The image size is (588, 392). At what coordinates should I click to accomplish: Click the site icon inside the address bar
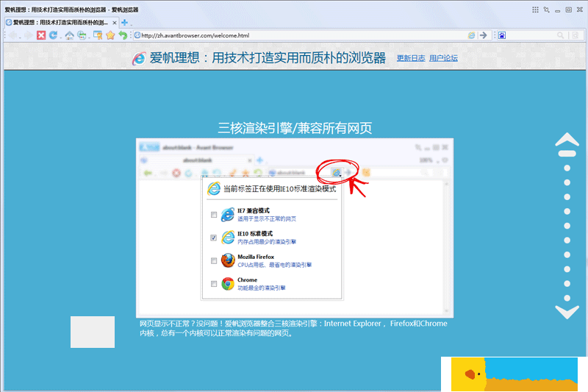pyautogui.click(x=137, y=35)
